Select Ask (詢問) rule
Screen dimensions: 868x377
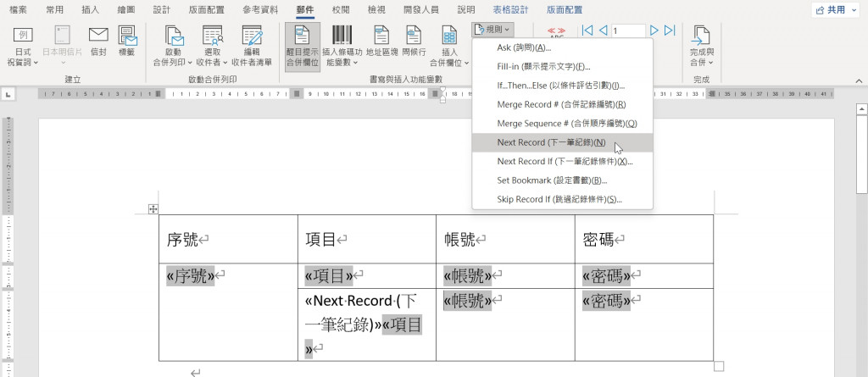tap(563, 47)
